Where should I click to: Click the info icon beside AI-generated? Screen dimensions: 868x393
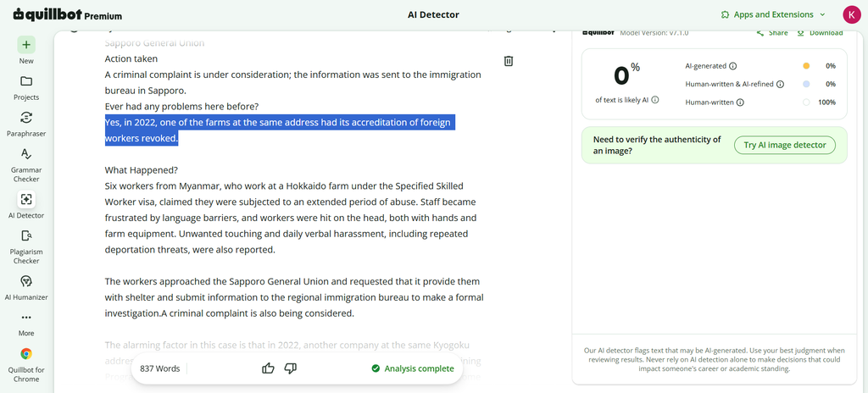[x=733, y=66]
